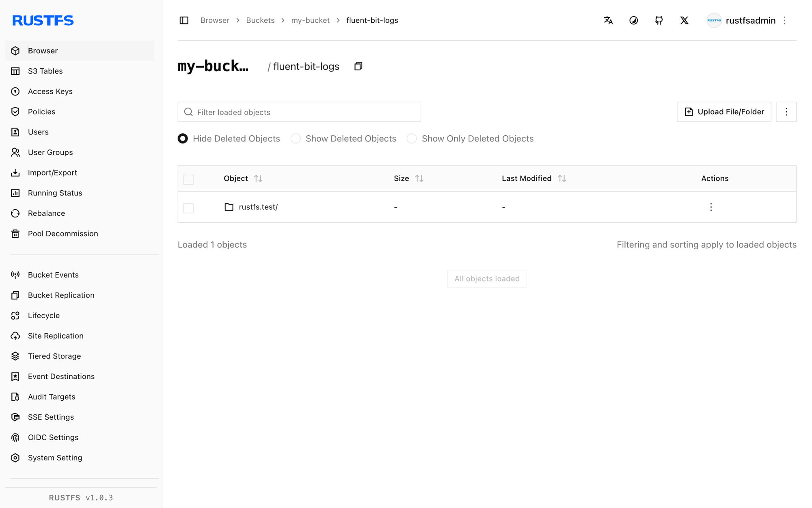
Task: Tick the rustfs.test/ row checkbox
Action: tap(188, 208)
